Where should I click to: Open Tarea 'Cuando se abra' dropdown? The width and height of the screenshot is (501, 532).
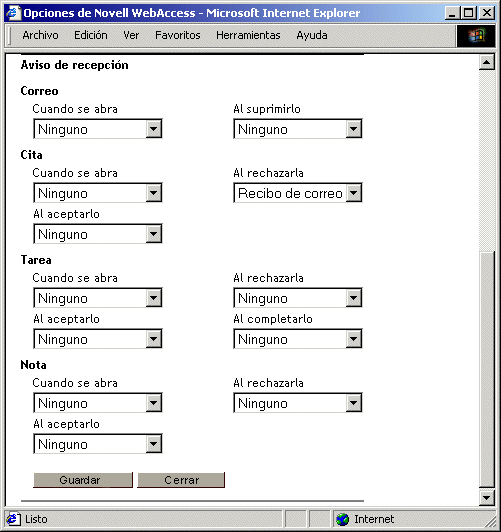98,298
